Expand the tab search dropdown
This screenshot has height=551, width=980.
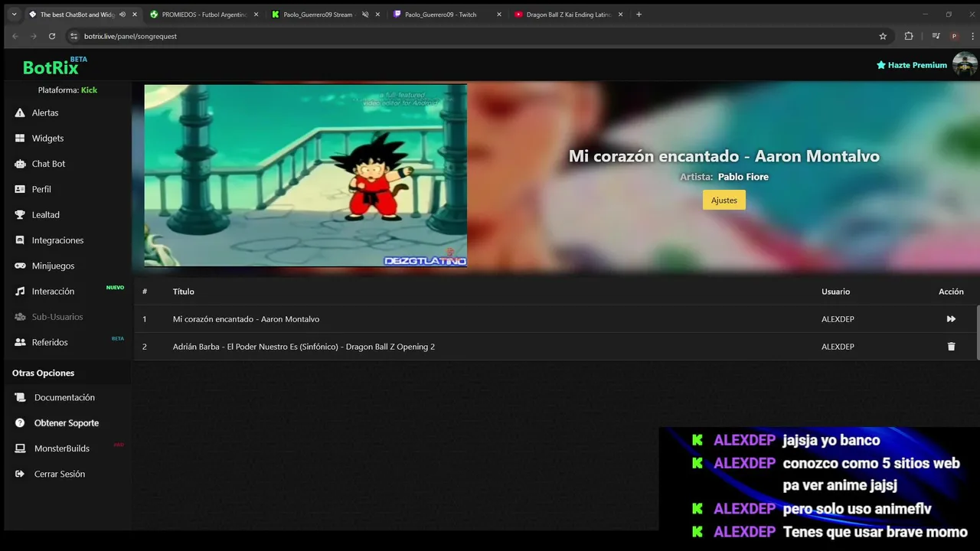(x=13, y=15)
